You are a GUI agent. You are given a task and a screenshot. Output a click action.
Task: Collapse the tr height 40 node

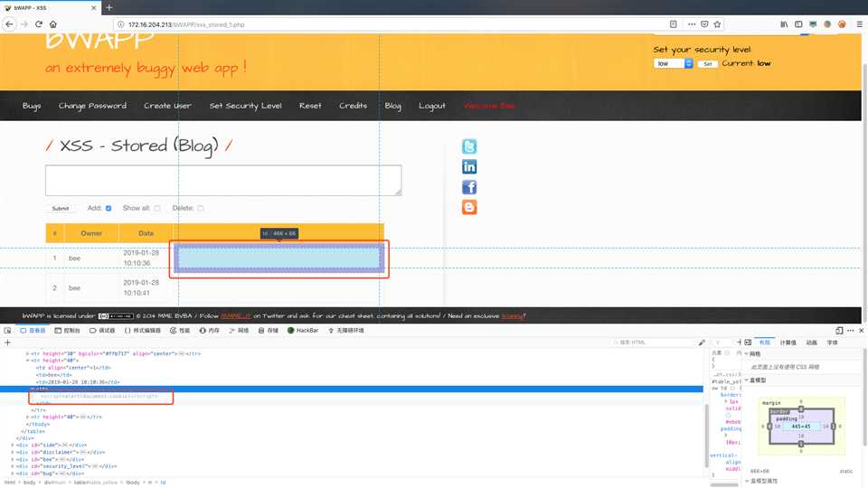tap(28, 361)
